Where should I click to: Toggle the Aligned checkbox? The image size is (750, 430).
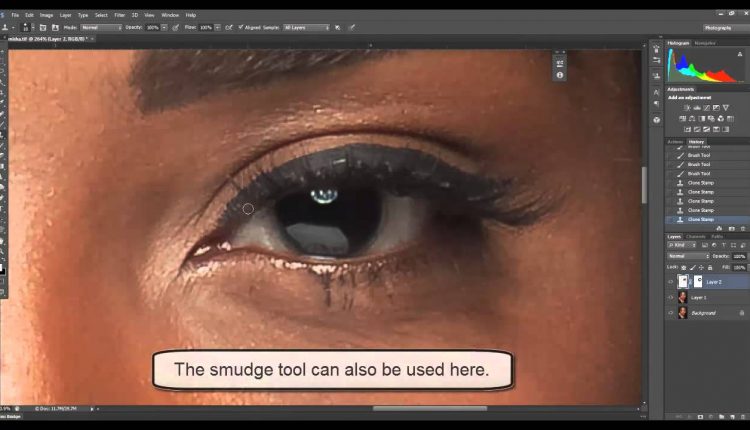[241, 27]
